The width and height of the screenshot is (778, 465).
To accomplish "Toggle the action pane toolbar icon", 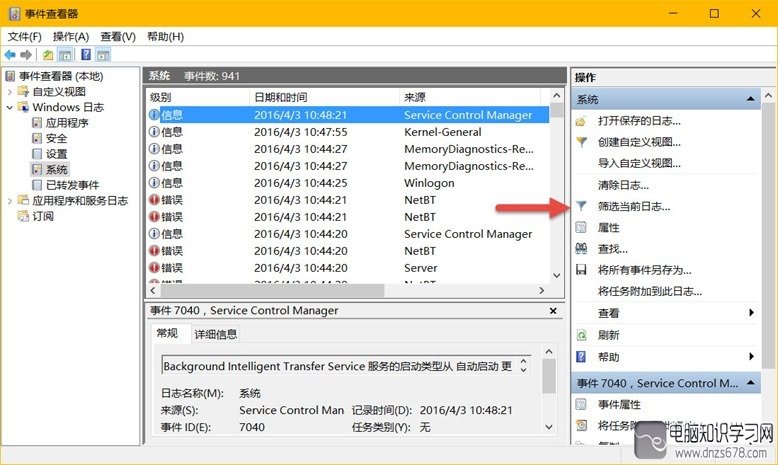I will [x=103, y=55].
